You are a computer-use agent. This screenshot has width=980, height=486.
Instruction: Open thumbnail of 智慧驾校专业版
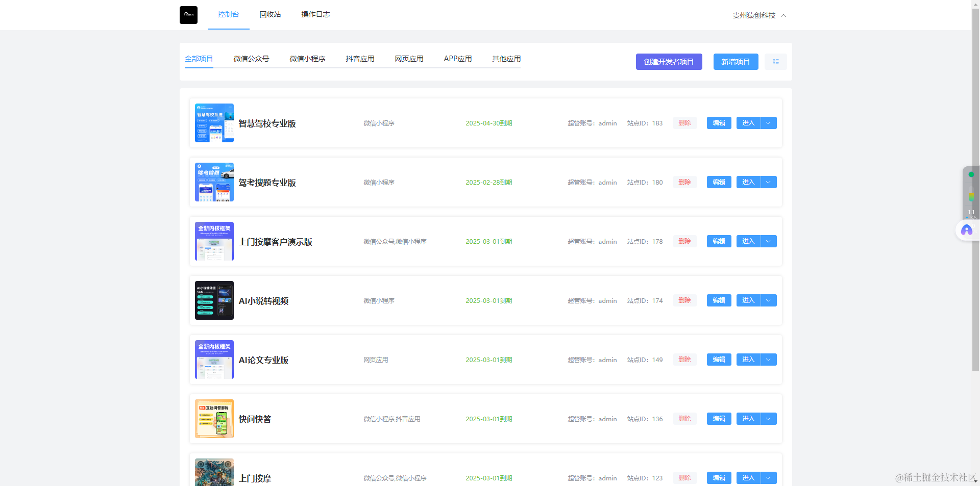pos(214,123)
